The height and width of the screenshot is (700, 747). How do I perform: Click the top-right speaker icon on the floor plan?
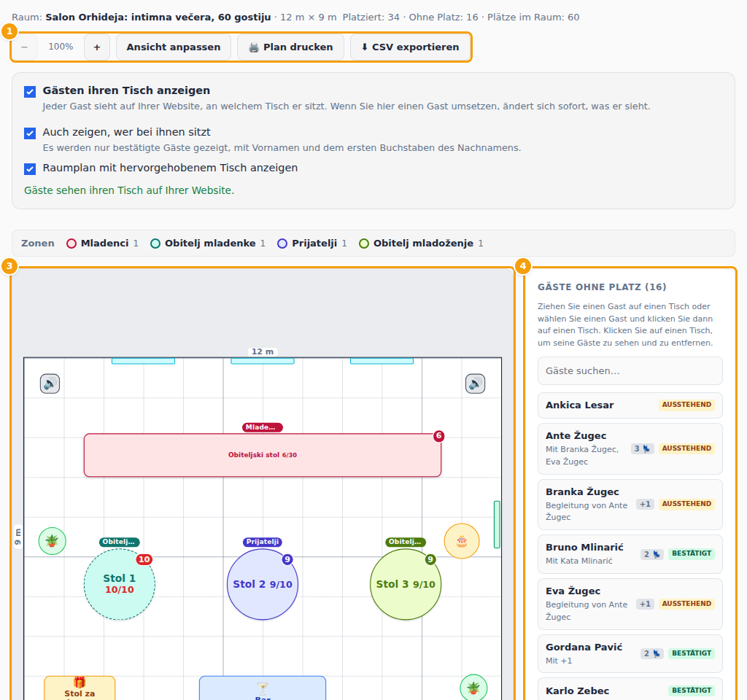(x=475, y=384)
